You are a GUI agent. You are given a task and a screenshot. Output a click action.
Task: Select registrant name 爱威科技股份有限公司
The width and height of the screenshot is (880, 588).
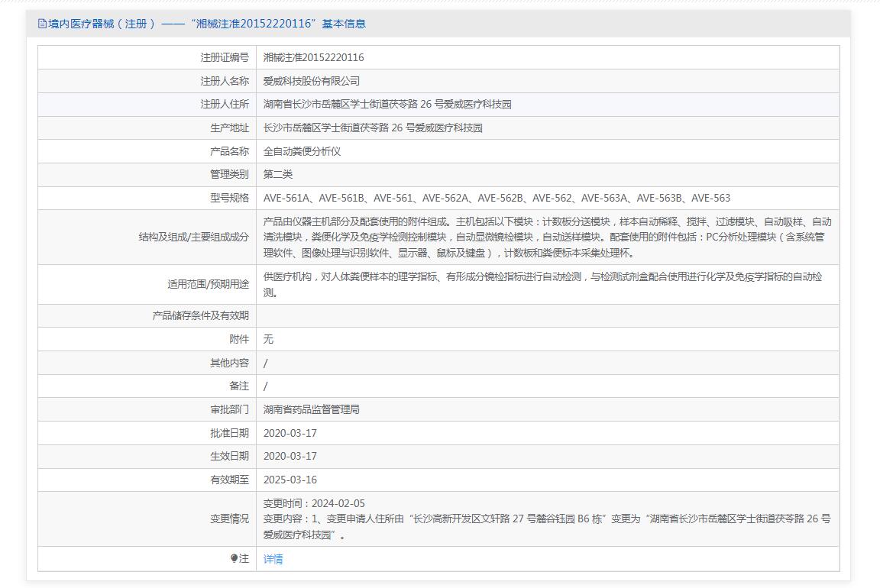tap(311, 81)
